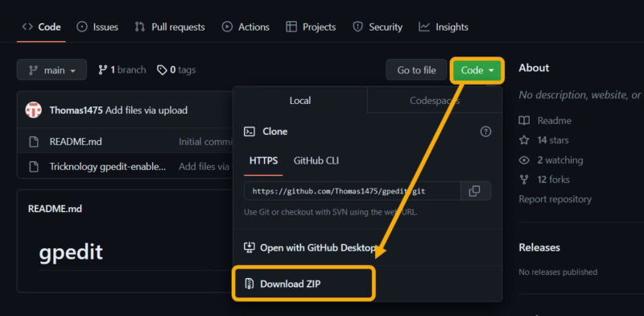Switch to the Codespaces tab
Screen dimensions: 644x316
pyautogui.click(x=434, y=101)
